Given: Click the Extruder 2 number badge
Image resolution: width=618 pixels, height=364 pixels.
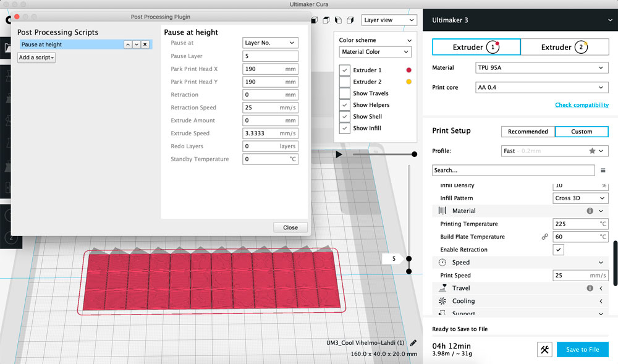Looking at the screenshot, I should (x=581, y=47).
